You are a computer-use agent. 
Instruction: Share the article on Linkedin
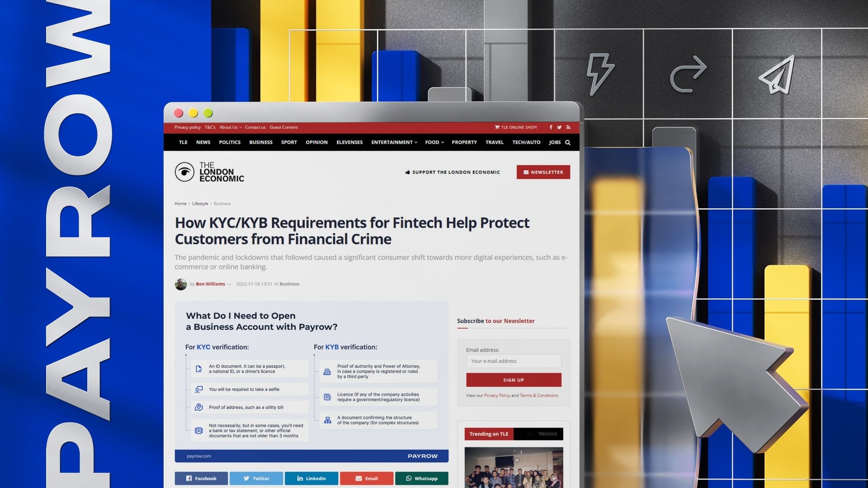pos(311,479)
